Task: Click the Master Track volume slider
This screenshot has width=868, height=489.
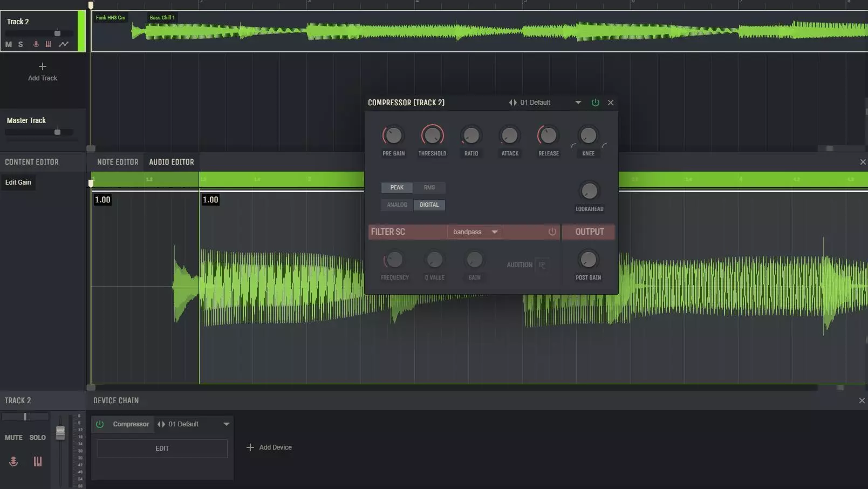Action: pyautogui.click(x=57, y=132)
